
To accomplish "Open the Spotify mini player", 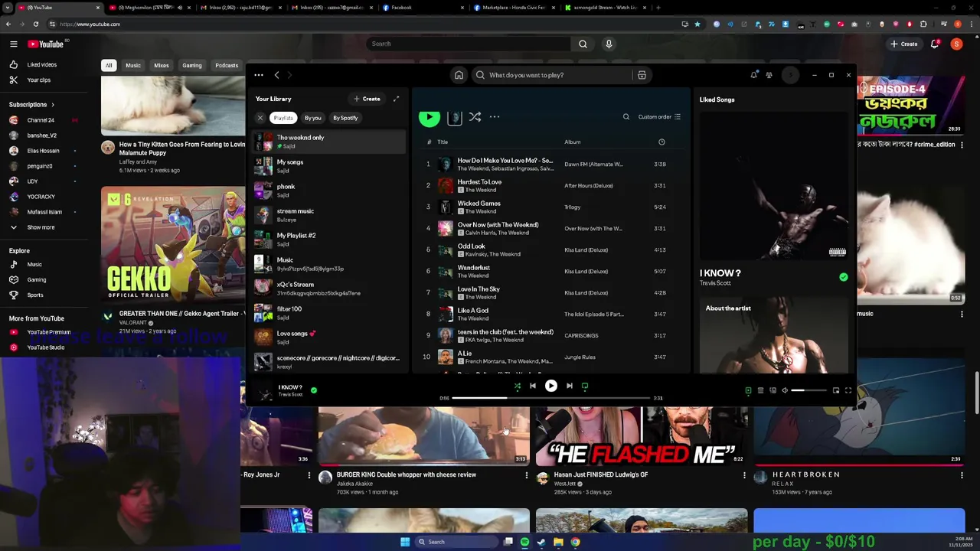I will tap(836, 390).
